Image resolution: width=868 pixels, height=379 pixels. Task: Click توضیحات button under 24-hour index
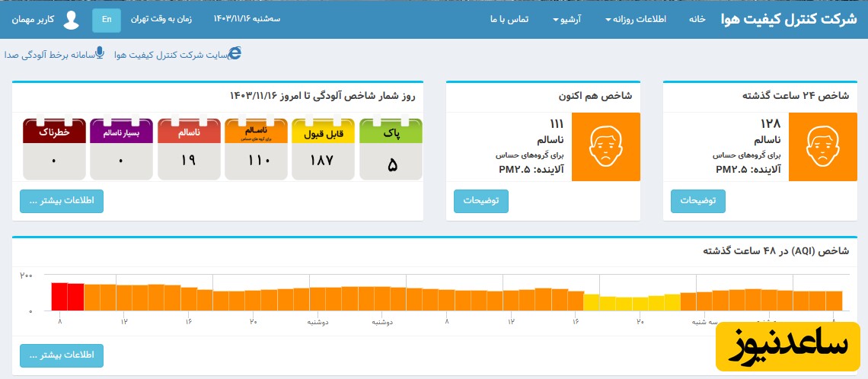click(697, 201)
